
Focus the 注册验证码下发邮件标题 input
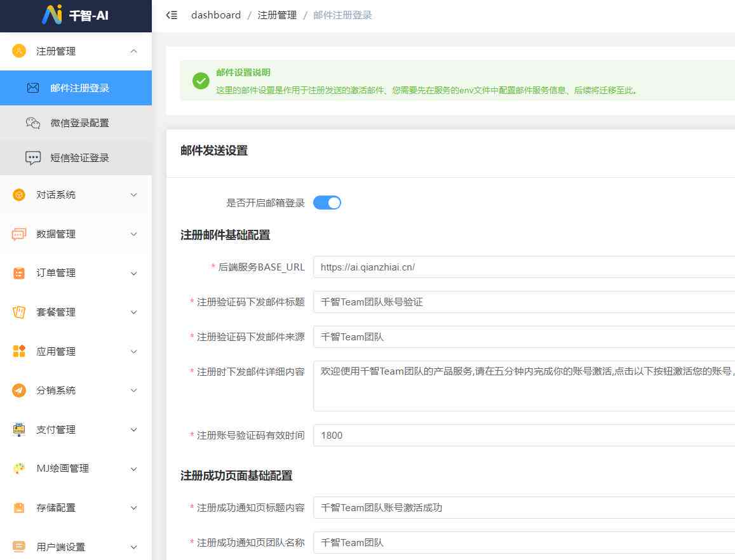pyautogui.click(x=524, y=302)
